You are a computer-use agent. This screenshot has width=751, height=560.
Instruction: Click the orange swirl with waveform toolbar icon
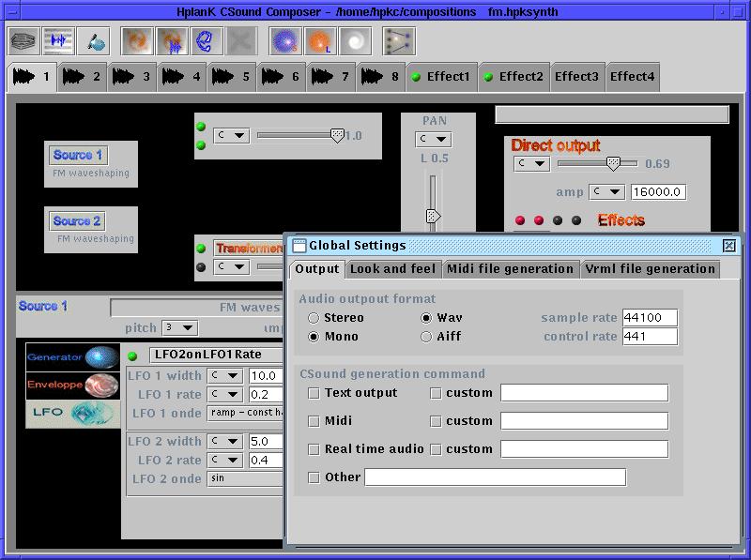[172, 41]
